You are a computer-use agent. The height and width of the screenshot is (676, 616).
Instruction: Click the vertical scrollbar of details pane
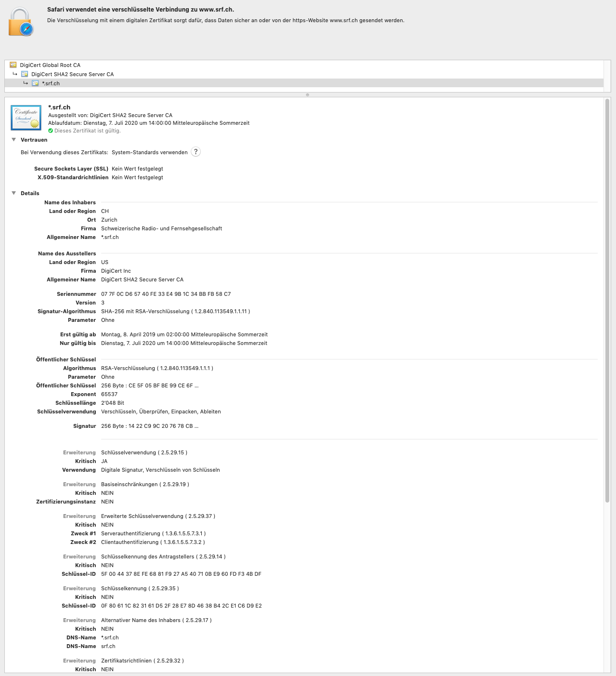[607, 301]
